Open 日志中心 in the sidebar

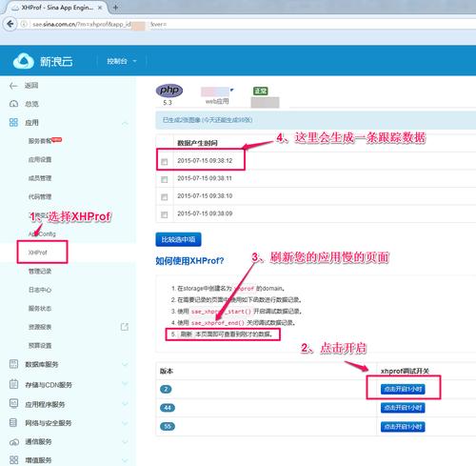[x=40, y=290]
